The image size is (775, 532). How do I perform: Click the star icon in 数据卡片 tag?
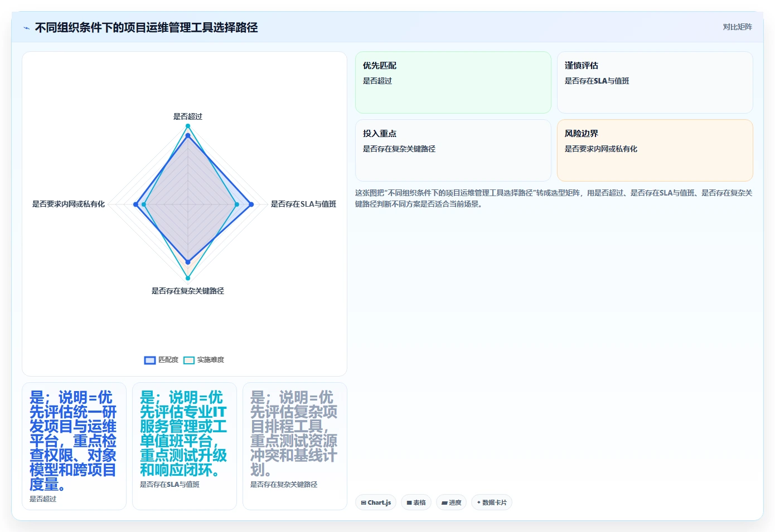(x=478, y=502)
